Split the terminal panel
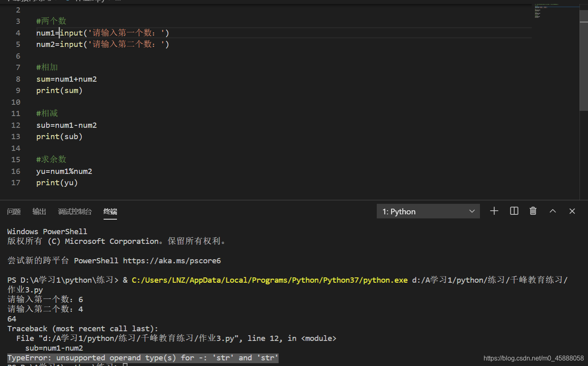The image size is (588, 366). (514, 211)
